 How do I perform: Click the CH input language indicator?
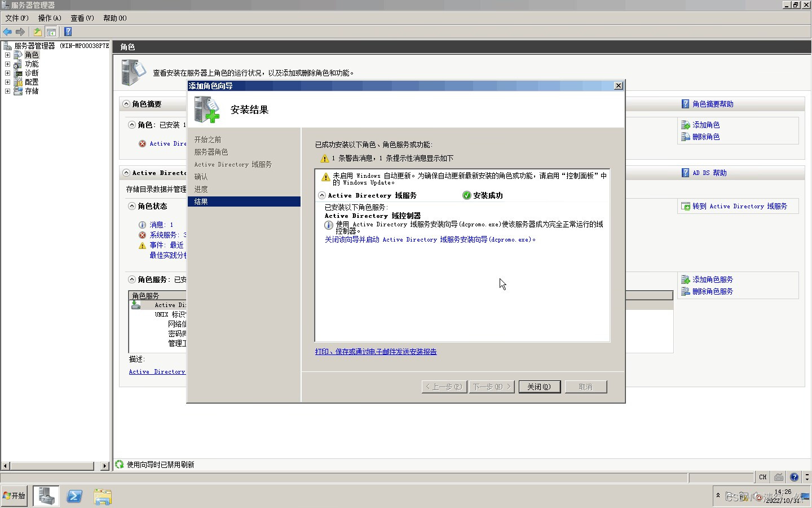[762, 477]
